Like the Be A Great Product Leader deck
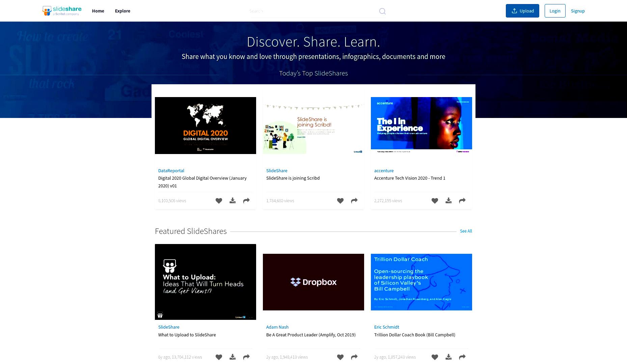 pos(340,357)
